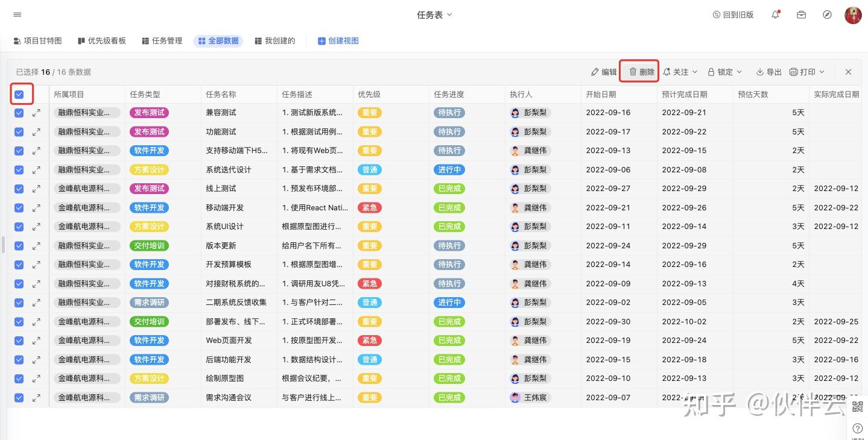Click the help question mark icon
Image resolution: width=868 pixels, height=440 pixels.
(858, 429)
